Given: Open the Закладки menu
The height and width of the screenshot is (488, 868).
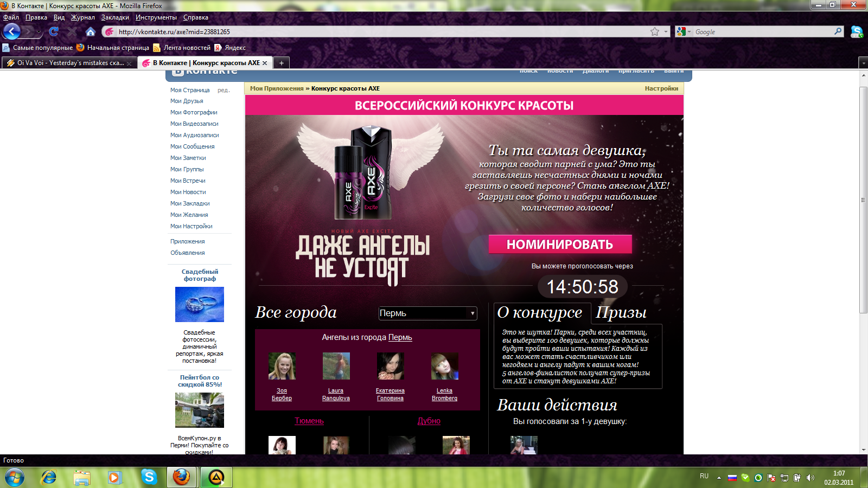Looking at the screenshot, I should click(115, 17).
